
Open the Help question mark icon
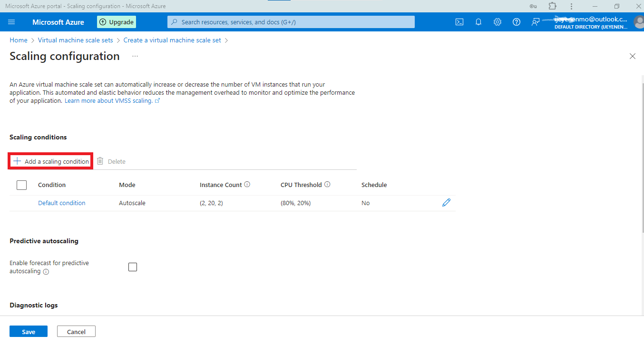point(517,22)
